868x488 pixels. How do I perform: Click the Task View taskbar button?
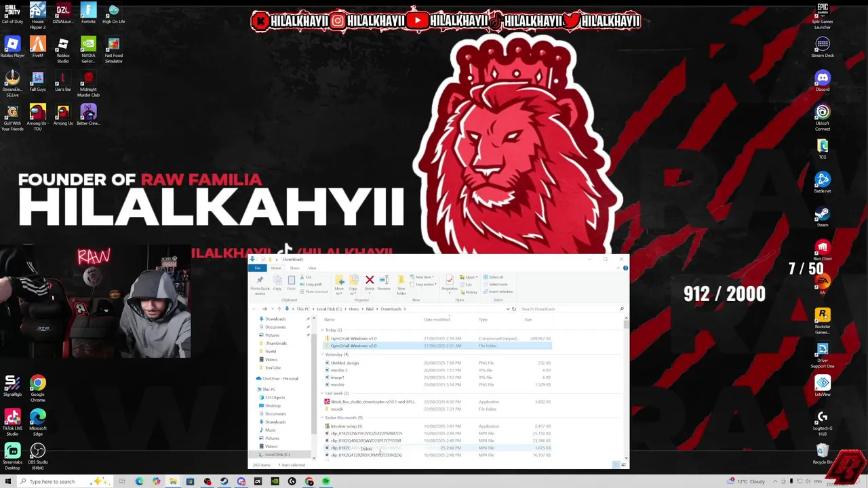tap(122, 481)
